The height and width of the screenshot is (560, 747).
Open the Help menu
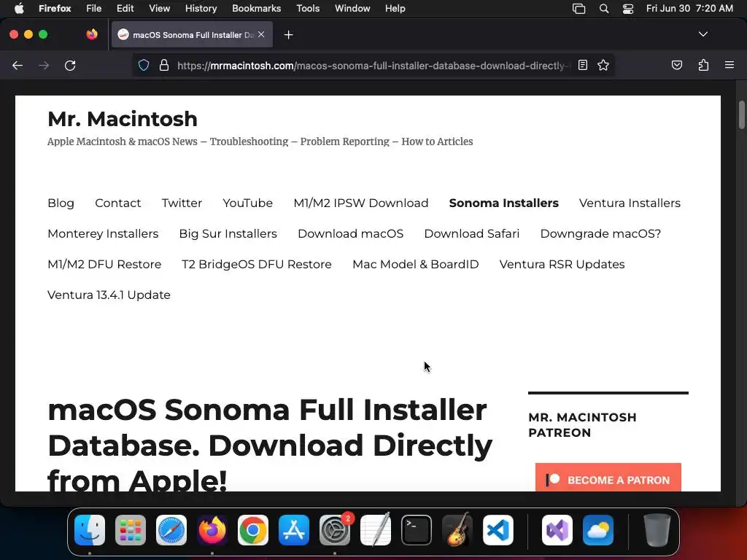coord(395,8)
